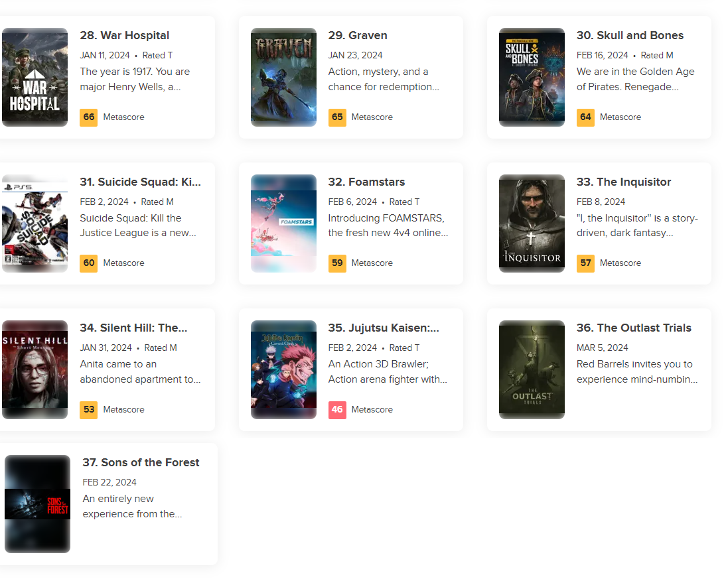
Task: Click 'An entirely new' description text
Action: click(118, 499)
